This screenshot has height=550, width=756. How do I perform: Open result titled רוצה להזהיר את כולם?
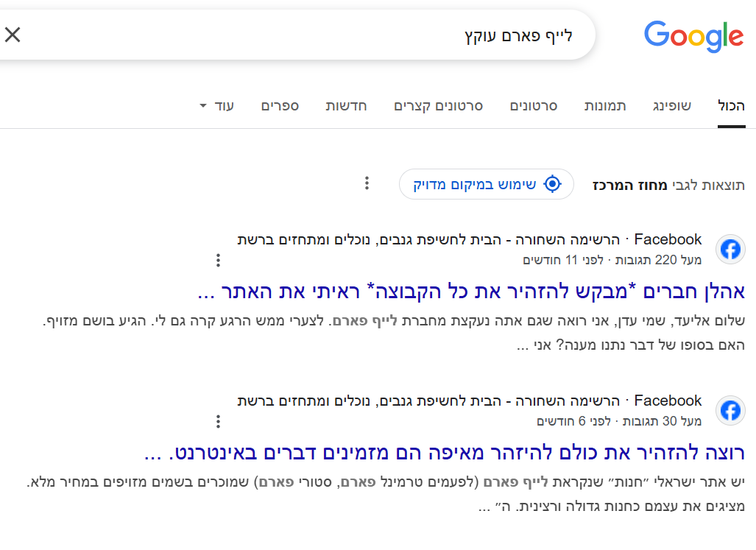coord(445,453)
